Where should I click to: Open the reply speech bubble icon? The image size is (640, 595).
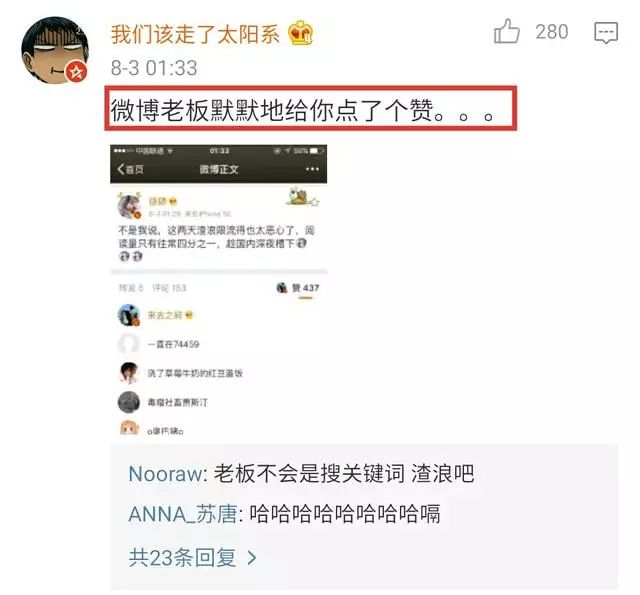[606, 33]
